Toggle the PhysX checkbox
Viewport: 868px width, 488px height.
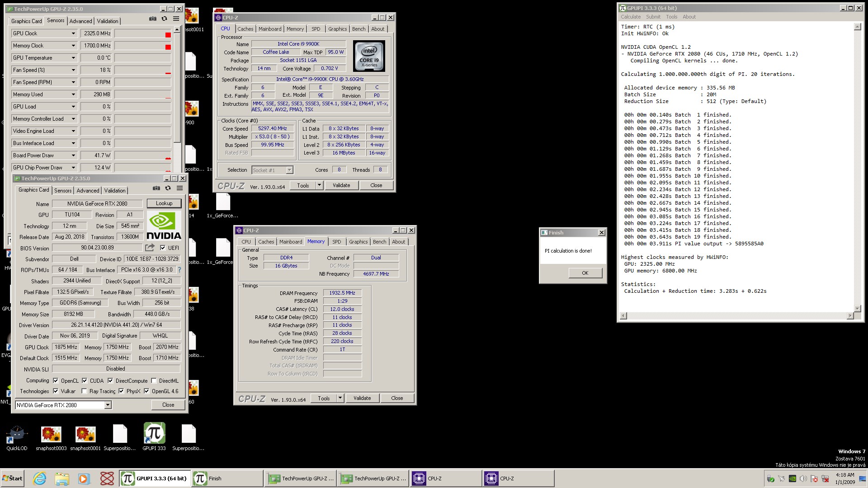[x=121, y=391]
